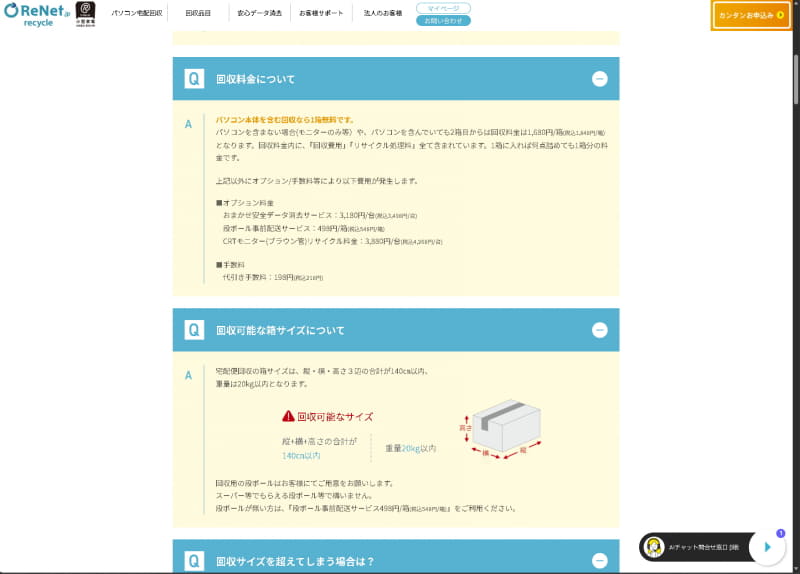Click Q icon of 回収料金について
Screen dimensions: 800x574
[x=194, y=79]
